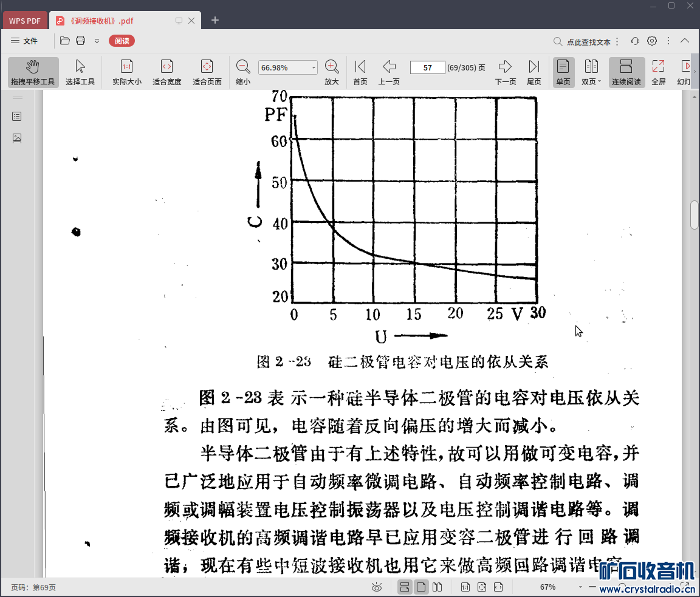Click the (69/305) 页 page count label
Viewport: 700px width, 597px height.
coord(466,68)
